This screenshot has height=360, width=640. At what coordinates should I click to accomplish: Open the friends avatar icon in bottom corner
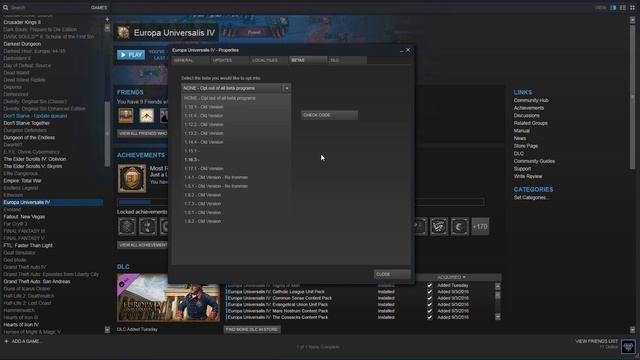click(x=628, y=347)
